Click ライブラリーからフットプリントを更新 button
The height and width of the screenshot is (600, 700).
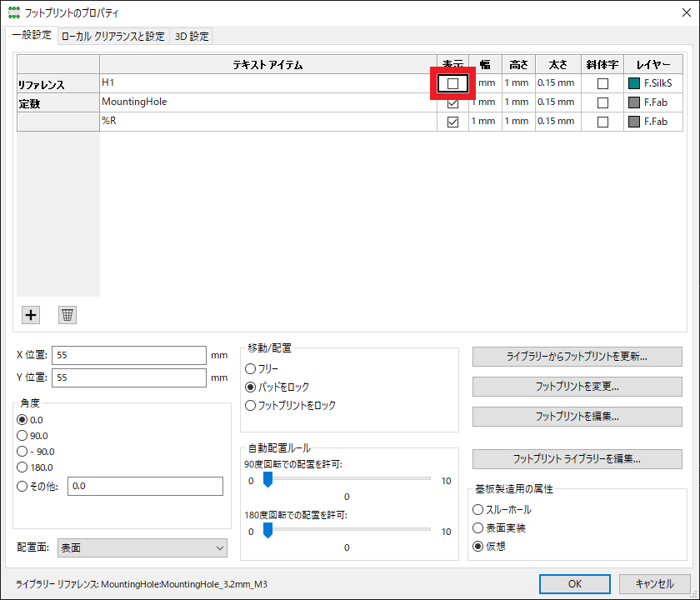(577, 357)
